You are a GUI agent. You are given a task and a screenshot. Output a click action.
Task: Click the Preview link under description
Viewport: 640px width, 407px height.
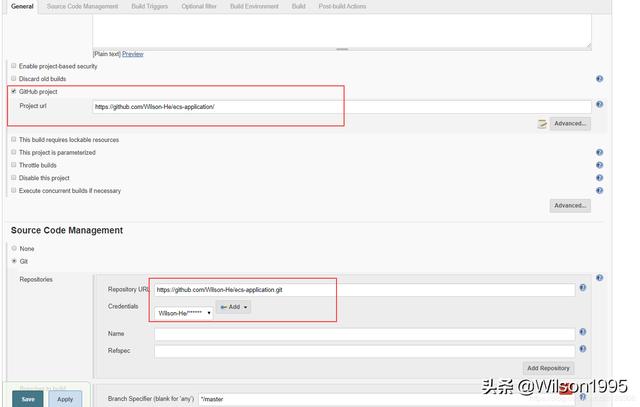[x=132, y=54]
